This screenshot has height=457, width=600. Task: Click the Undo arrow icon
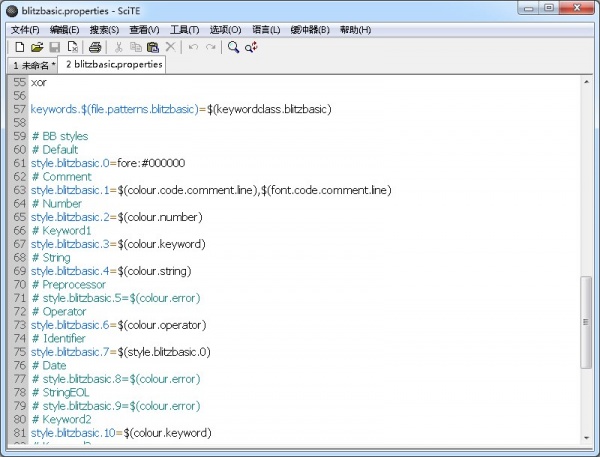click(193, 47)
